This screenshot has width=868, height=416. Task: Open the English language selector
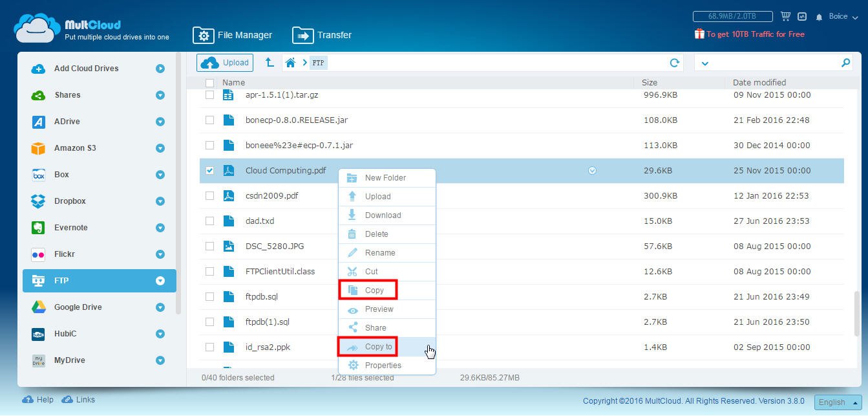point(838,402)
